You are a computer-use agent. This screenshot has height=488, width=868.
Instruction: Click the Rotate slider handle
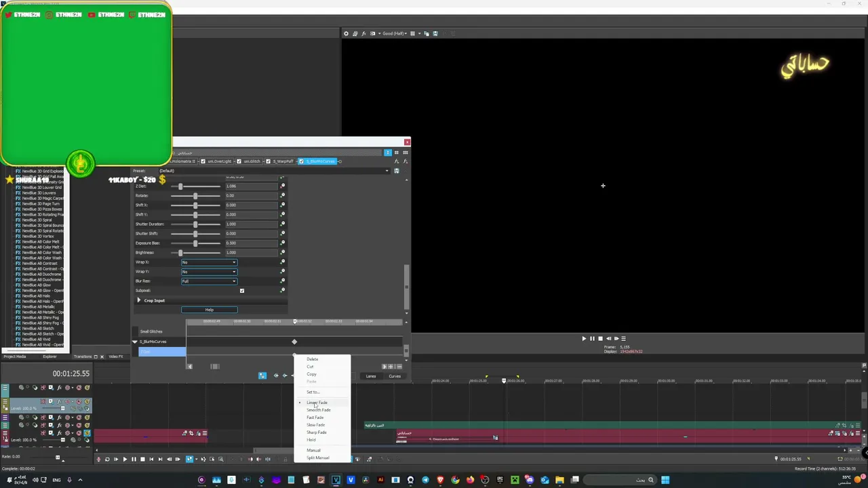coord(195,196)
